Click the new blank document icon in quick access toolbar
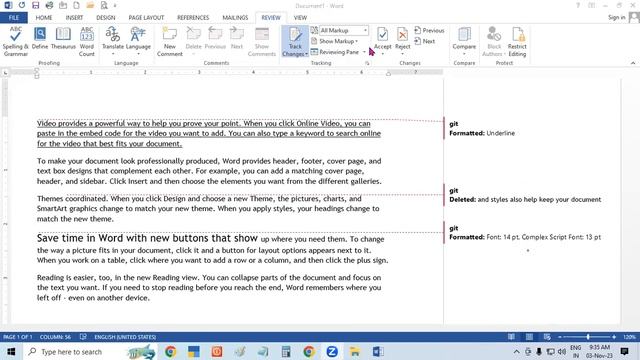Screen dimensions: 640x360 76,6
